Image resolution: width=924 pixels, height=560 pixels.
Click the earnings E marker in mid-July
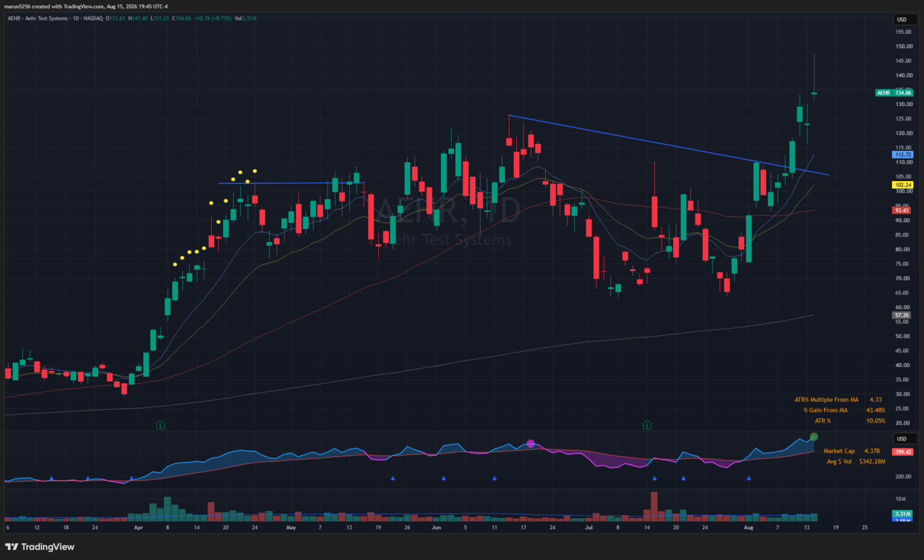point(647,425)
